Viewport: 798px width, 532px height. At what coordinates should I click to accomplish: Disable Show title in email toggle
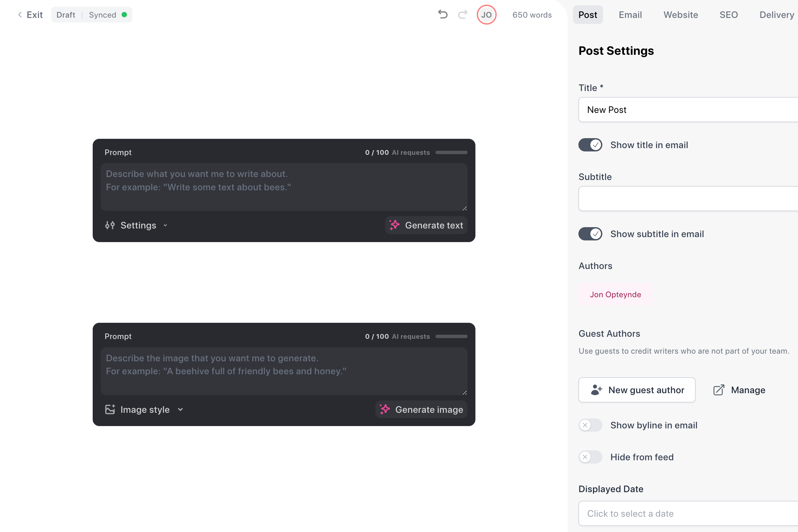click(590, 145)
